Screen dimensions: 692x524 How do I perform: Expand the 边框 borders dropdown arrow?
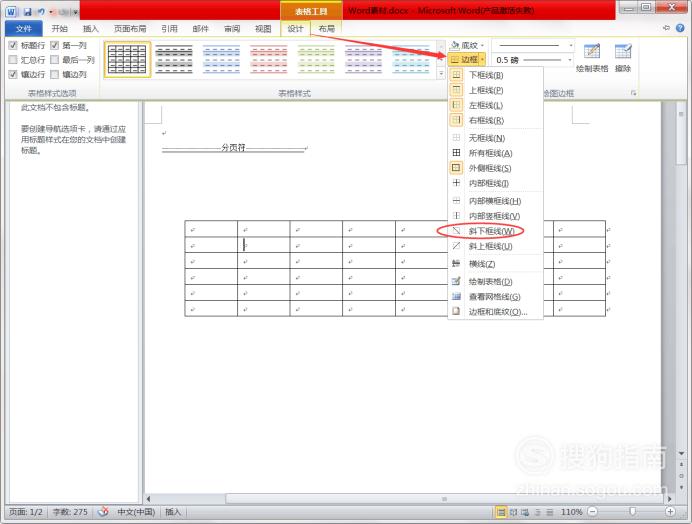[x=483, y=59]
